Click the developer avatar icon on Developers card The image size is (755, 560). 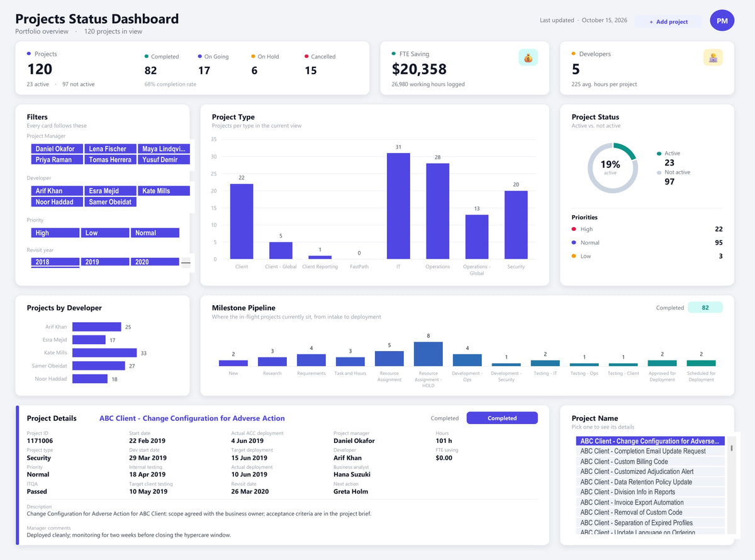point(713,57)
